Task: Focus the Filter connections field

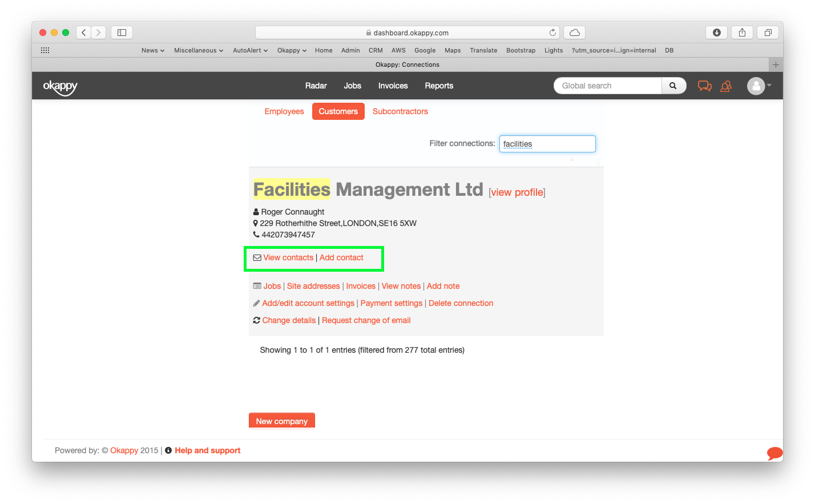Action: [547, 144]
